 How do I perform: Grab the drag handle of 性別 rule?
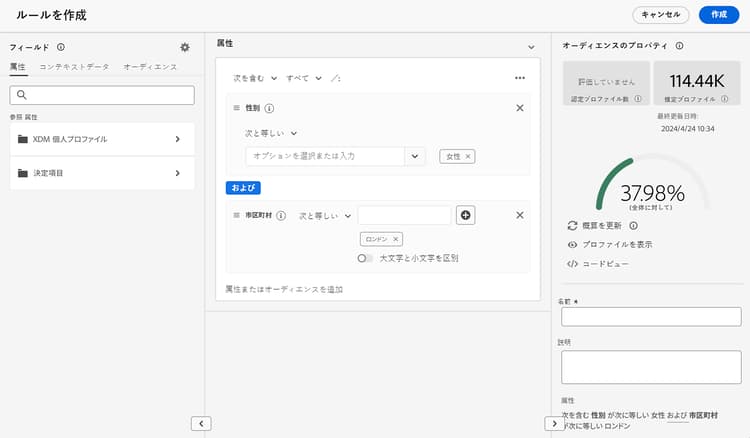click(x=236, y=108)
